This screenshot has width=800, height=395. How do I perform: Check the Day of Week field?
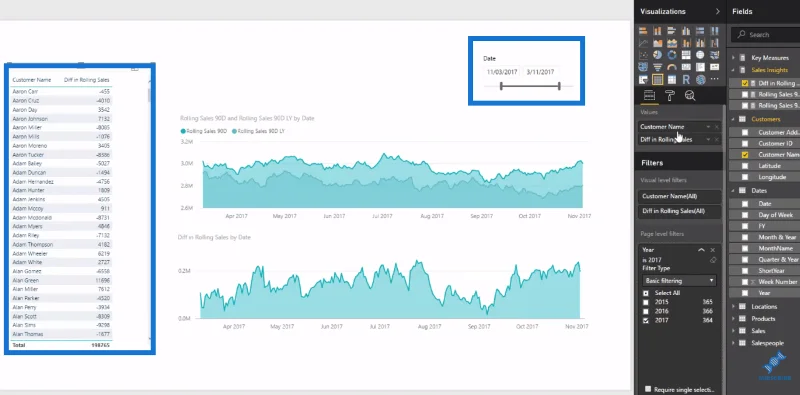[x=745, y=215]
